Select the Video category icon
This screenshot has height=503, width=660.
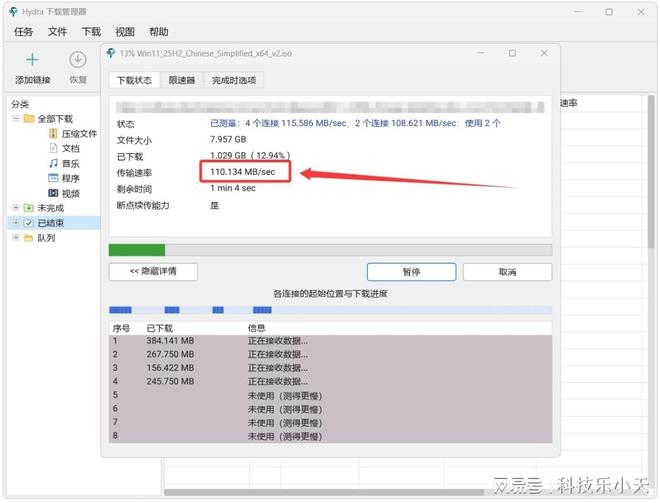pyautogui.click(x=53, y=193)
